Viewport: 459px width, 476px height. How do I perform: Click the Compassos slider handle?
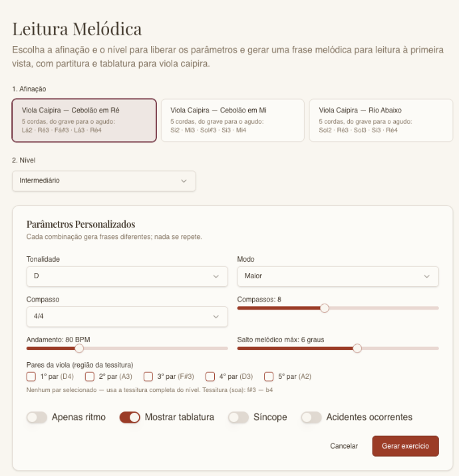pos(325,308)
